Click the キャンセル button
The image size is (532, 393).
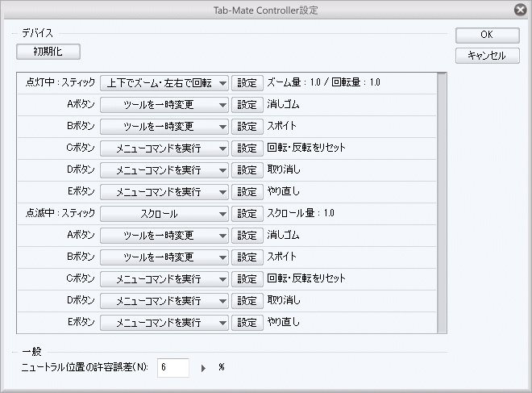click(x=487, y=56)
